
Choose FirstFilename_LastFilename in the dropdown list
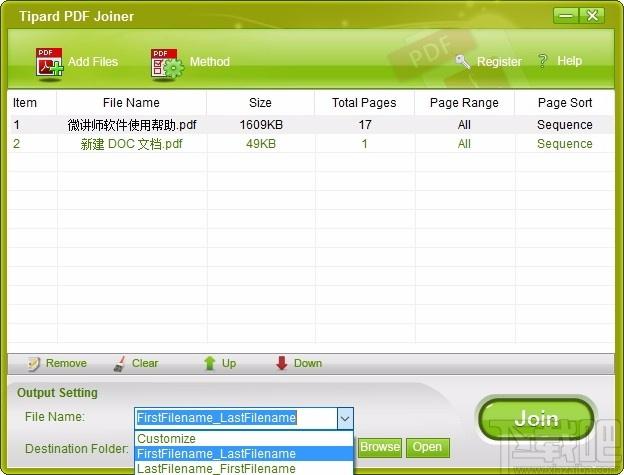244,454
